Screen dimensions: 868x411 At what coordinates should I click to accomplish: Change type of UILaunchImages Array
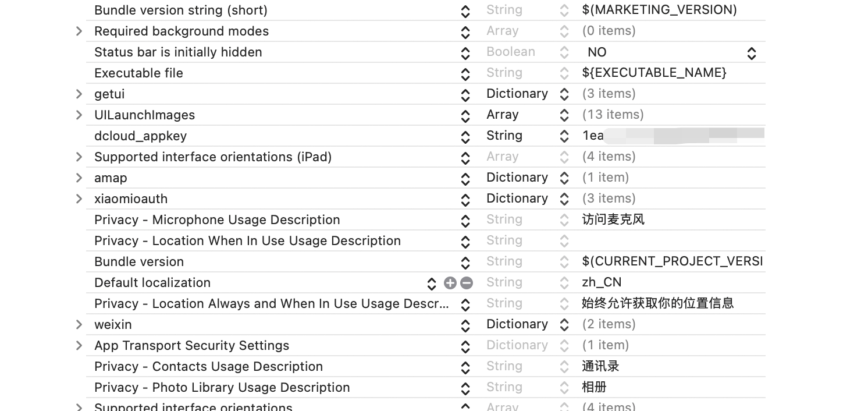564,115
